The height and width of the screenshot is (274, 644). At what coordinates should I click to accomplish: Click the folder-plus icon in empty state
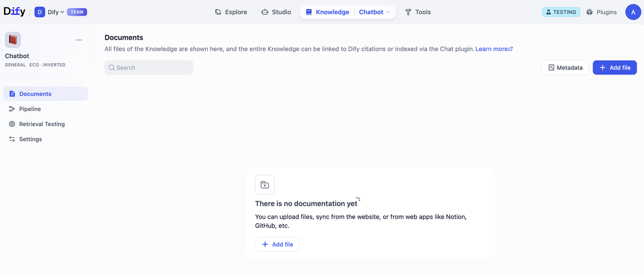pos(265,185)
